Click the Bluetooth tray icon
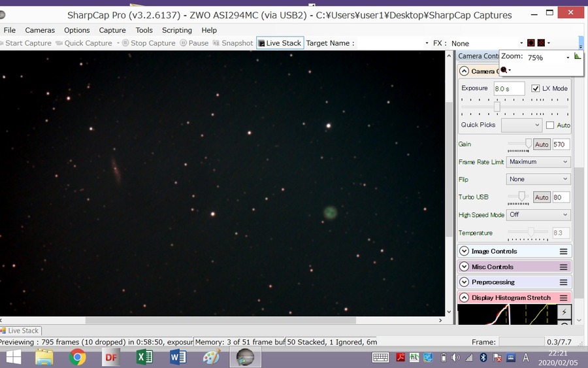The image size is (588, 368). coord(483,358)
